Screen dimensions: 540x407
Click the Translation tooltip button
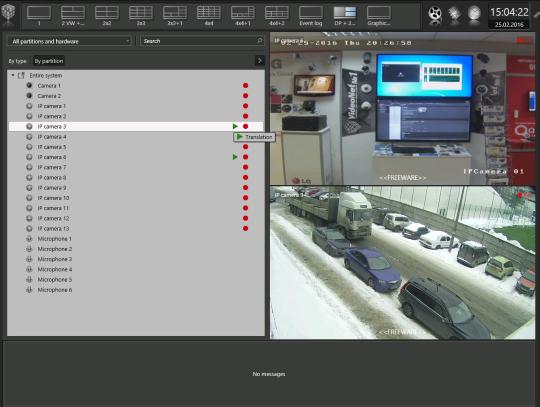coord(254,137)
